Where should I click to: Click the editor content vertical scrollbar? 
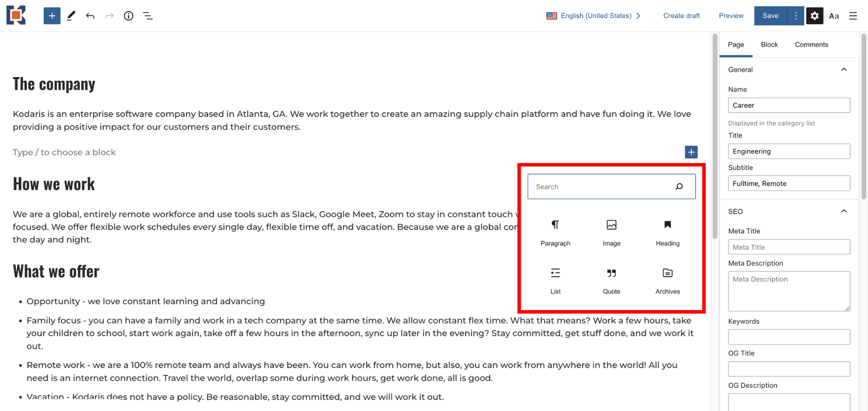tap(715, 136)
